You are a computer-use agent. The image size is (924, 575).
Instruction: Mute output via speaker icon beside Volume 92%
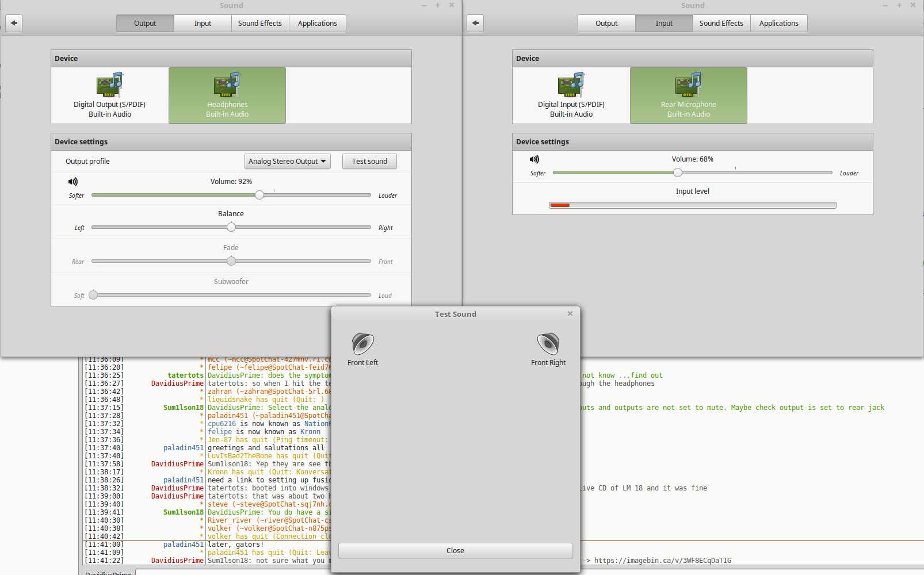click(x=73, y=182)
